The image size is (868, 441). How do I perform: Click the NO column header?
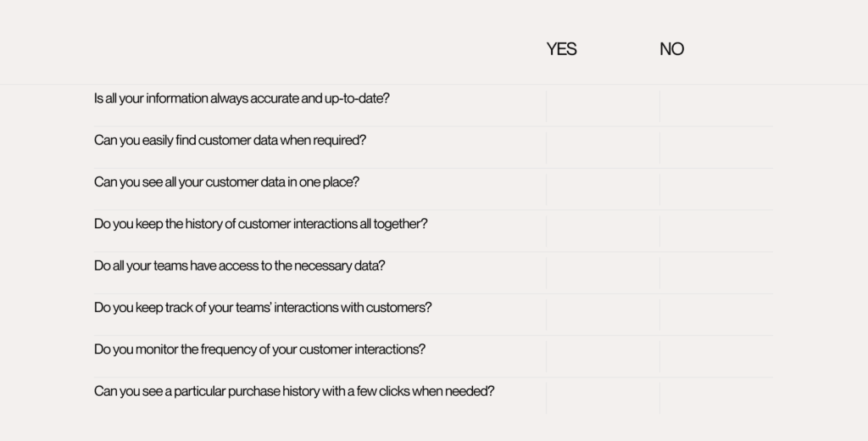pos(671,49)
